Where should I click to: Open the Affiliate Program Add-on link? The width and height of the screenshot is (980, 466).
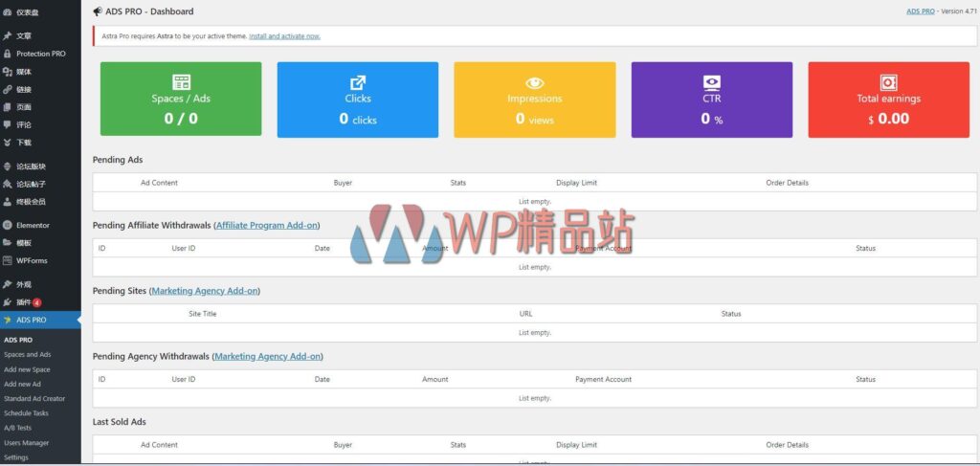pyautogui.click(x=267, y=225)
